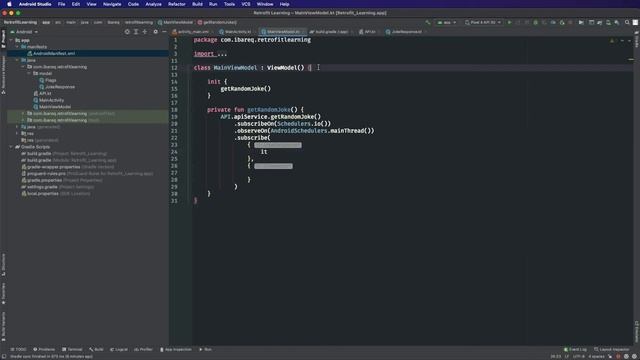Open the Problems tool window
This screenshot has height=360, width=640.
[44, 349]
